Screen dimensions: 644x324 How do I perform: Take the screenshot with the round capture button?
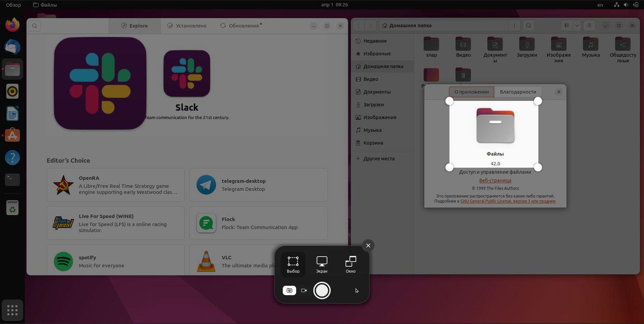coord(322,290)
